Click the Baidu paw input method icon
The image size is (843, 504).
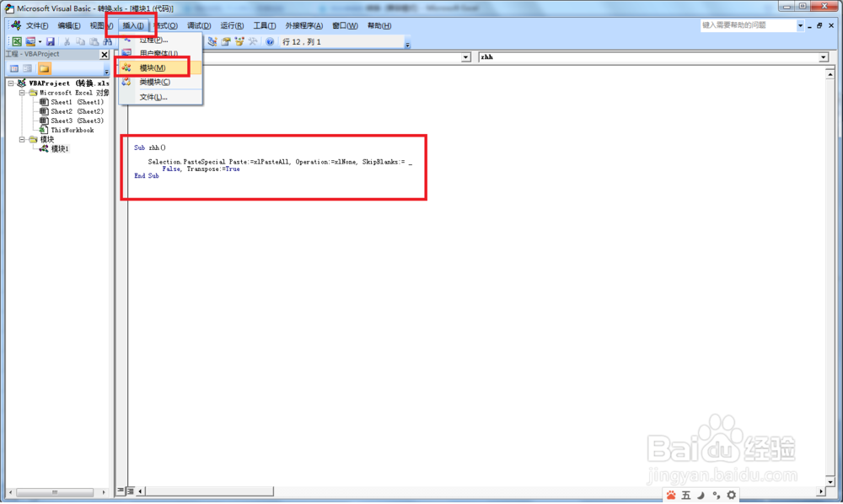tap(672, 496)
